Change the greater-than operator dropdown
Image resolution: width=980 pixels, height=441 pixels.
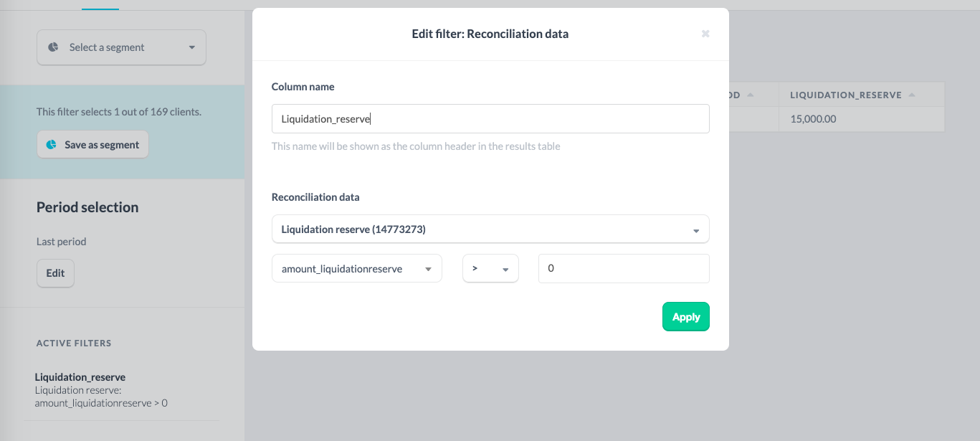[x=490, y=269]
